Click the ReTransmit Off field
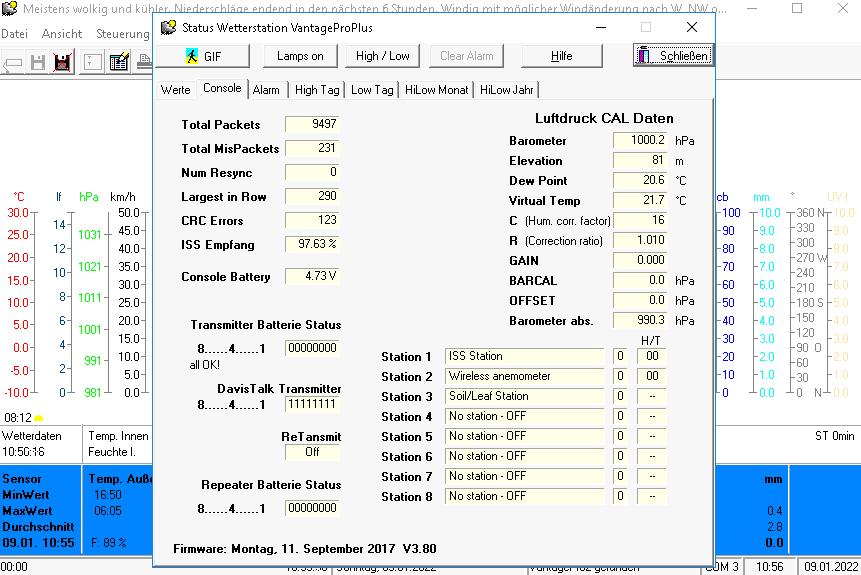The image size is (861, 575). pyautogui.click(x=312, y=452)
